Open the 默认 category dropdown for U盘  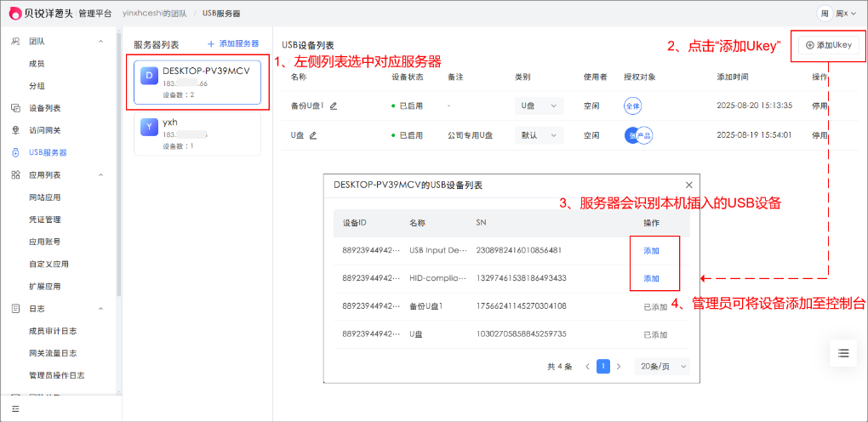coord(539,135)
